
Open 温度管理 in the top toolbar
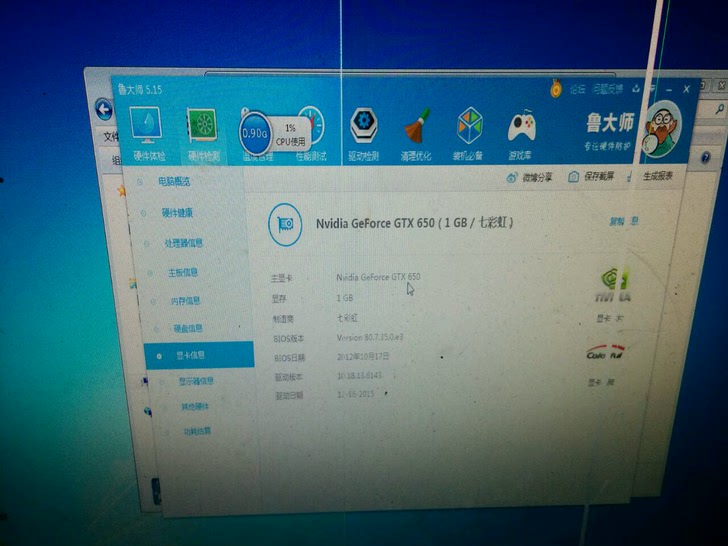(x=258, y=156)
